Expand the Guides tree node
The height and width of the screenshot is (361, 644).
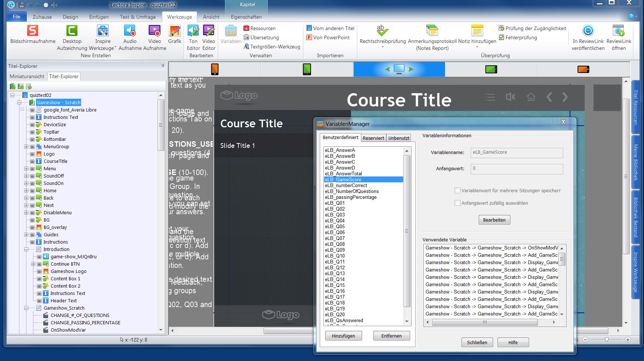26,235
